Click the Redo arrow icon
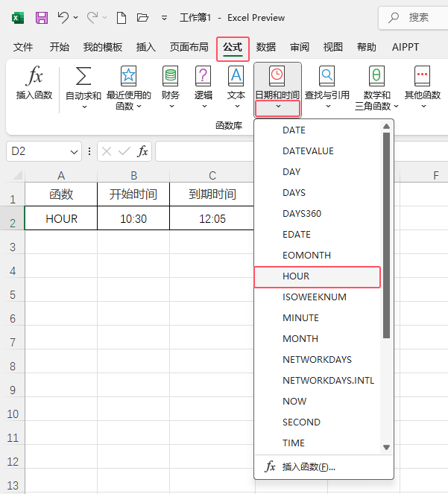This screenshot has height=494, width=448. pyautogui.click(x=92, y=18)
